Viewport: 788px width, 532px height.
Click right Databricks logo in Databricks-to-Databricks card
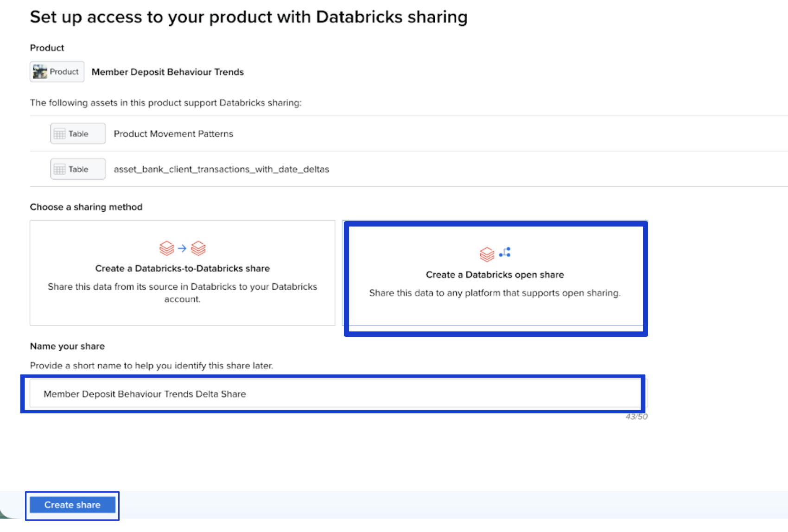click(x=198, y=248)
